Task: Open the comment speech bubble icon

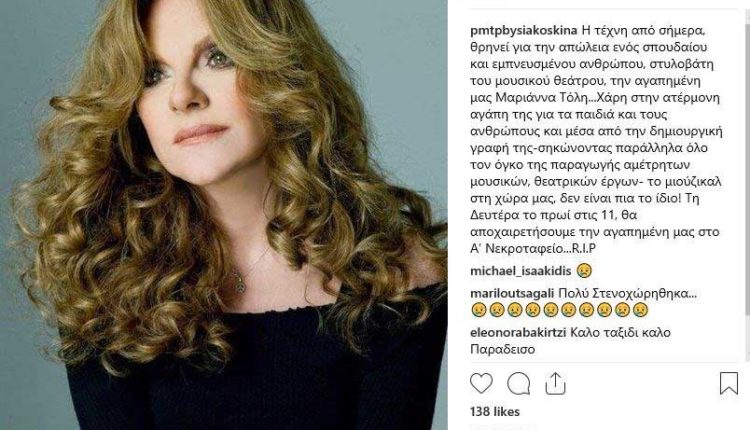Action: tap(518, 383)
